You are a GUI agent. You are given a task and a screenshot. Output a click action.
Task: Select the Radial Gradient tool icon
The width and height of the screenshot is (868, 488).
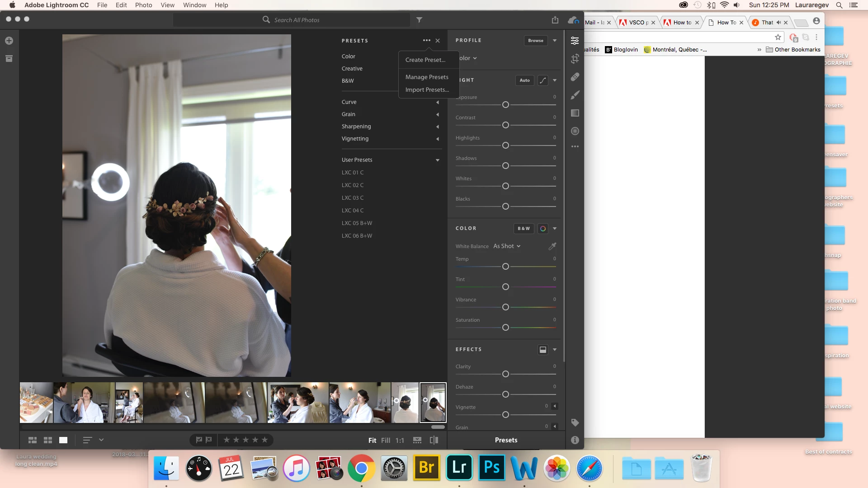(x=575, y=131)
